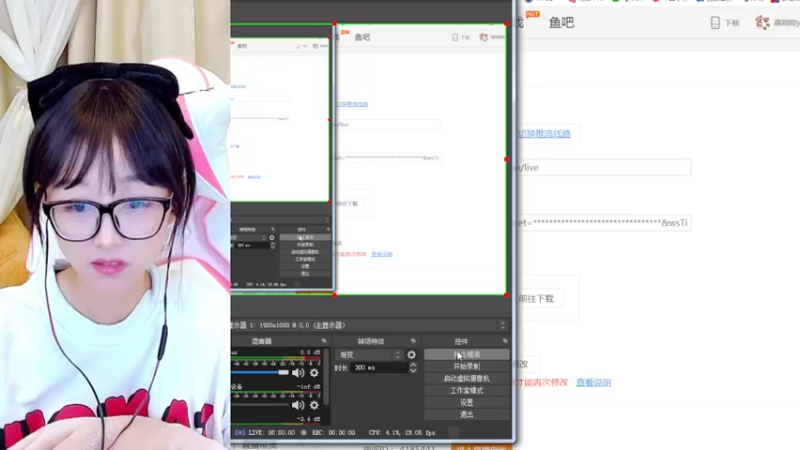Click the first channel blue volume slider handle

point(283,373)
